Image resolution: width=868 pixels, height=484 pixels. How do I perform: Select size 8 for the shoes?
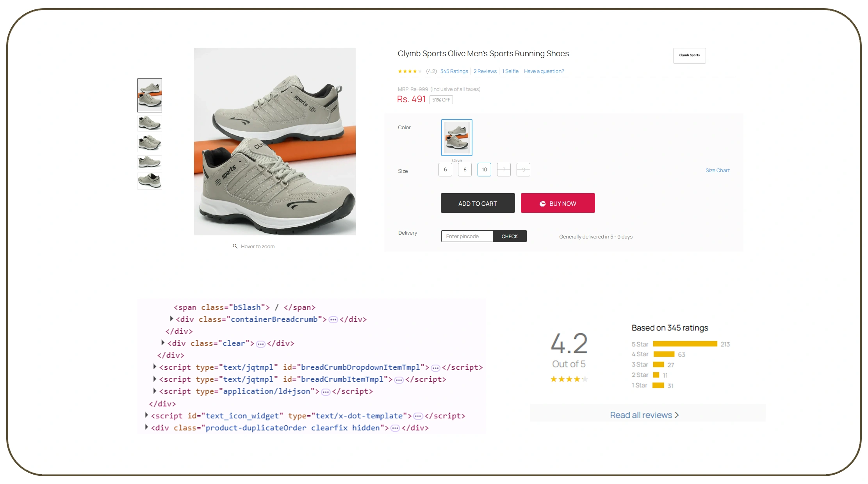464,169
